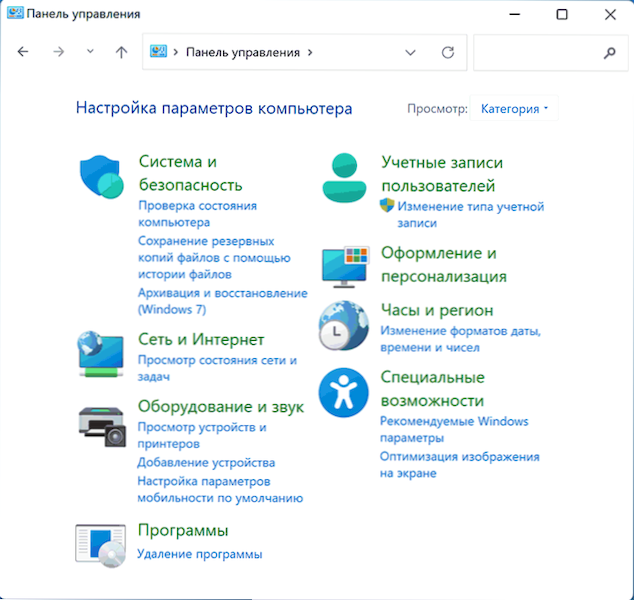The height and width of the screenshot is (600, 634).
Task: Open the Appearance and Personalization monitor icon
Action: coord(346,266)
